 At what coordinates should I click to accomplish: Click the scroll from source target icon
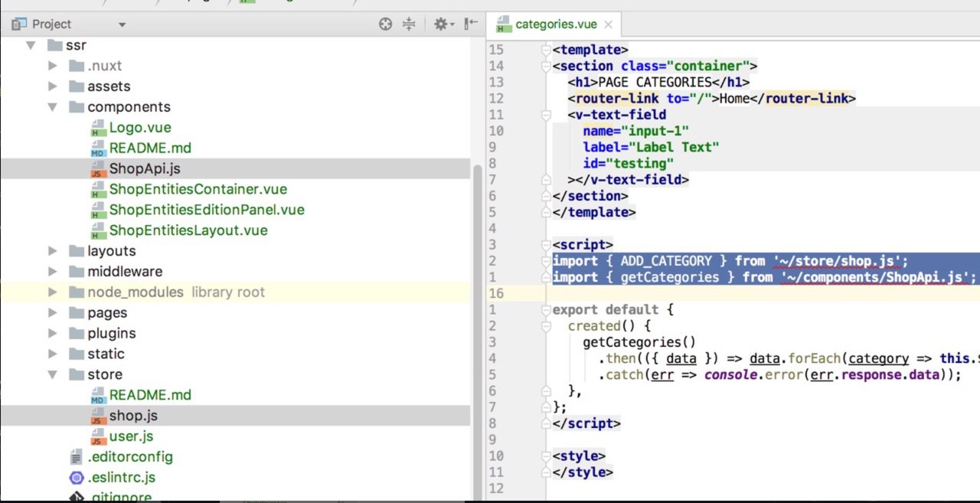(386, 24)
